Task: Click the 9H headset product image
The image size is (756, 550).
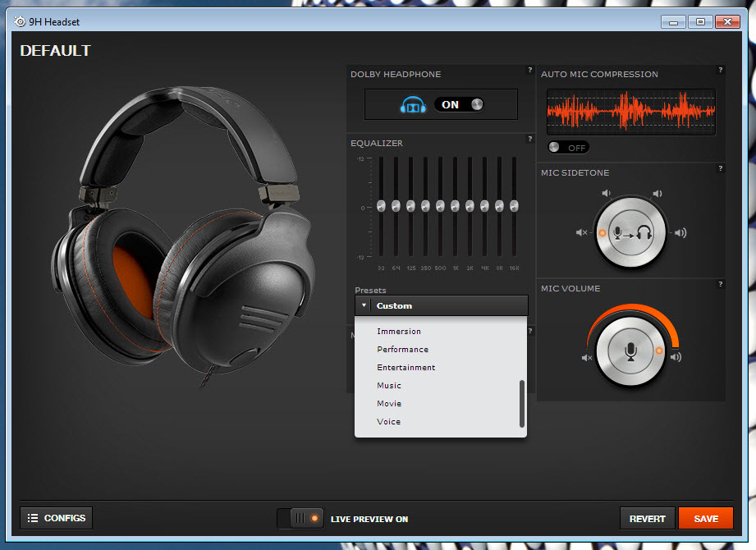Action: coord(183,236)
